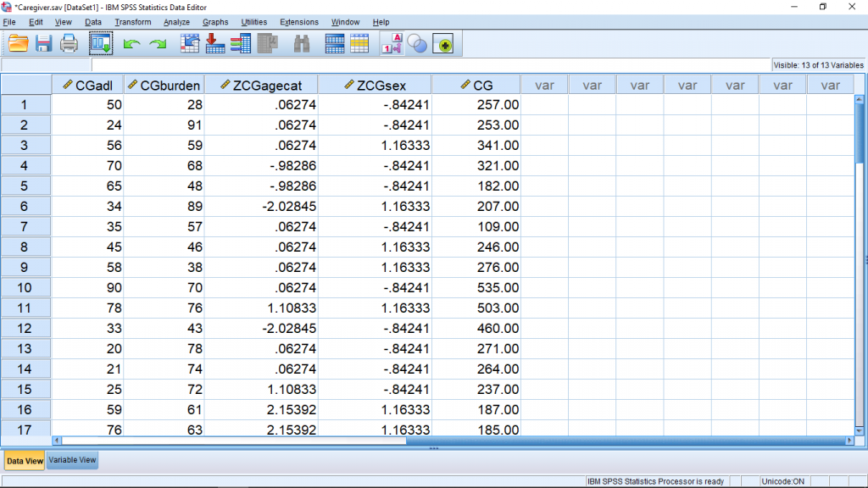The height and width of the screenshot is (488, 868).
Task: Redo the last undone action
Action: 158,43
